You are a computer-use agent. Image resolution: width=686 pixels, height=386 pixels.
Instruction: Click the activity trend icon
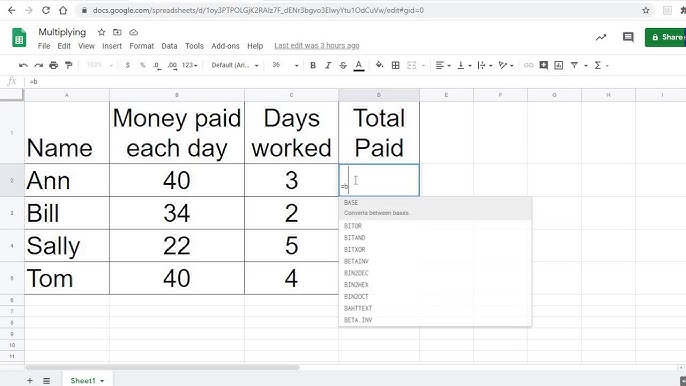point(601,37)
